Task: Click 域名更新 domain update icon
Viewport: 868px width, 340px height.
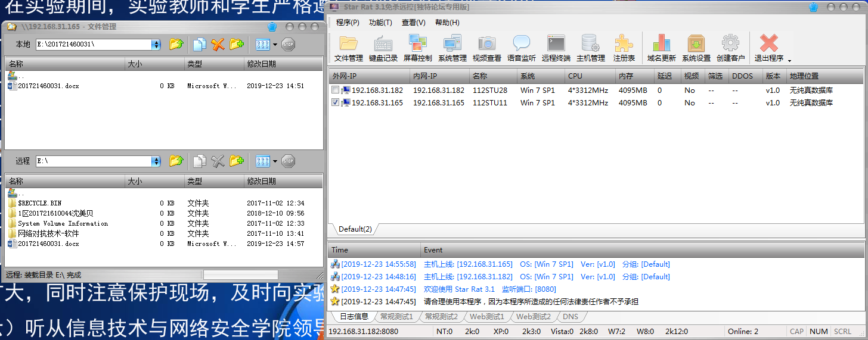Action: 662,49
